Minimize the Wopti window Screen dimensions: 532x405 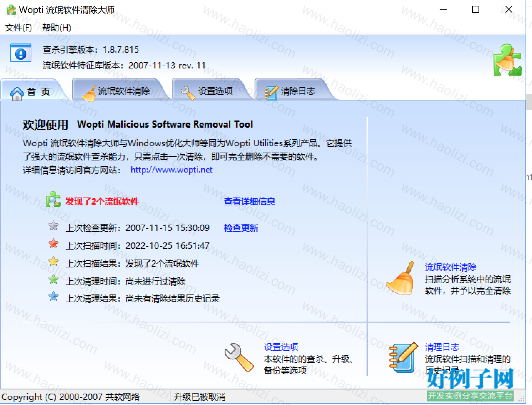pos(443,10)
